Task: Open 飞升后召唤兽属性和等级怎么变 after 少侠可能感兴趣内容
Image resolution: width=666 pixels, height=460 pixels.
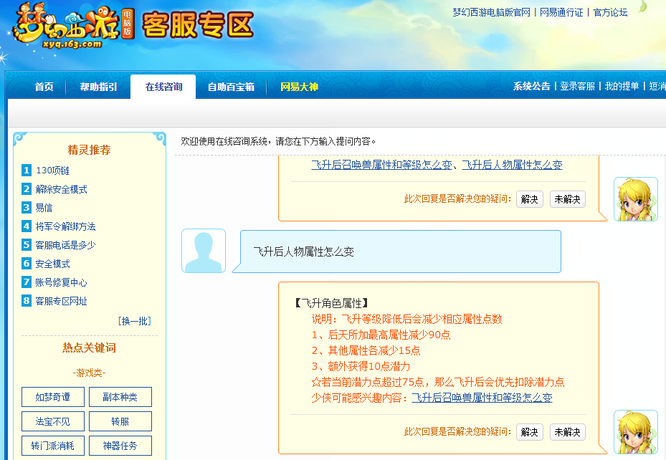Action: [482, 398]
